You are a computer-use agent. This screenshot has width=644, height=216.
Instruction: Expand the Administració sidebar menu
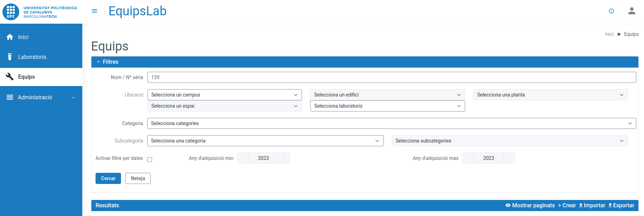point(73,98)
